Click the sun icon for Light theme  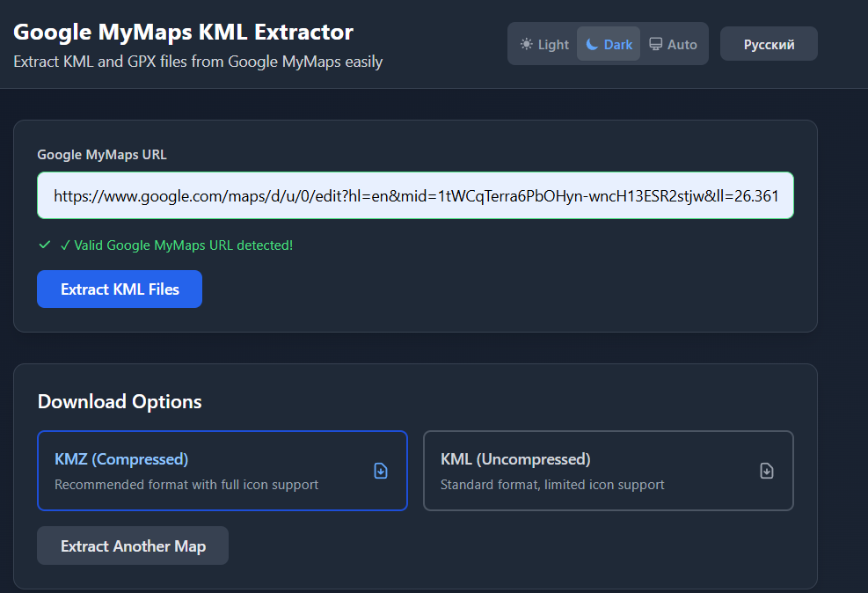(x=527, y=44)
